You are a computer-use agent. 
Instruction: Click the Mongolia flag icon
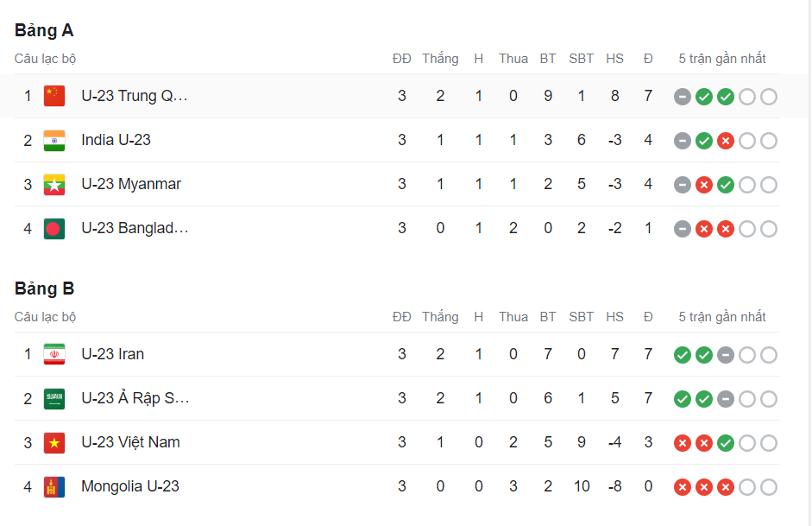pyautogui.click(x=54, y=486)
